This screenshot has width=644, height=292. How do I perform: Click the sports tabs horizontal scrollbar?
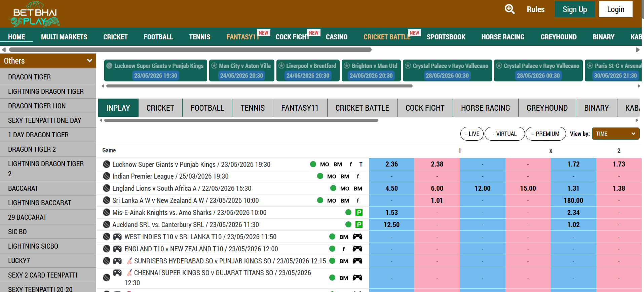(x=241, y=120)
